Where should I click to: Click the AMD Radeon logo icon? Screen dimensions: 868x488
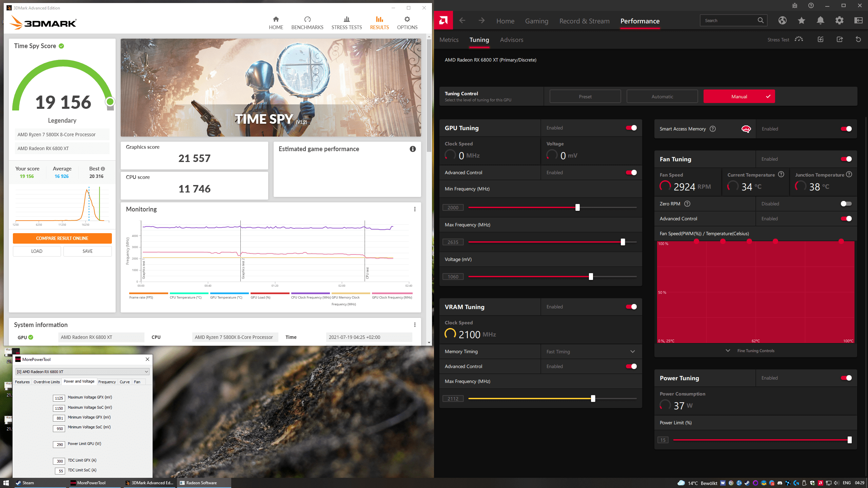[x=443, y=21]
